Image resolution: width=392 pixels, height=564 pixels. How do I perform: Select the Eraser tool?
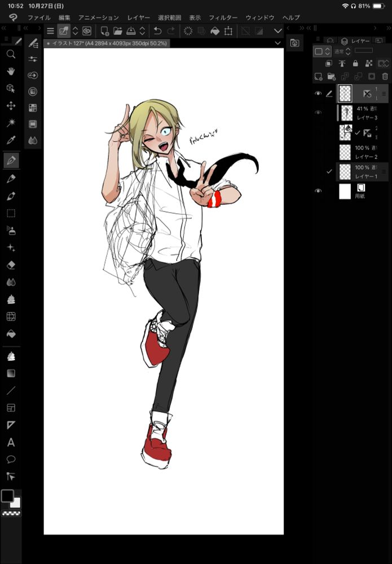(11, 265)
